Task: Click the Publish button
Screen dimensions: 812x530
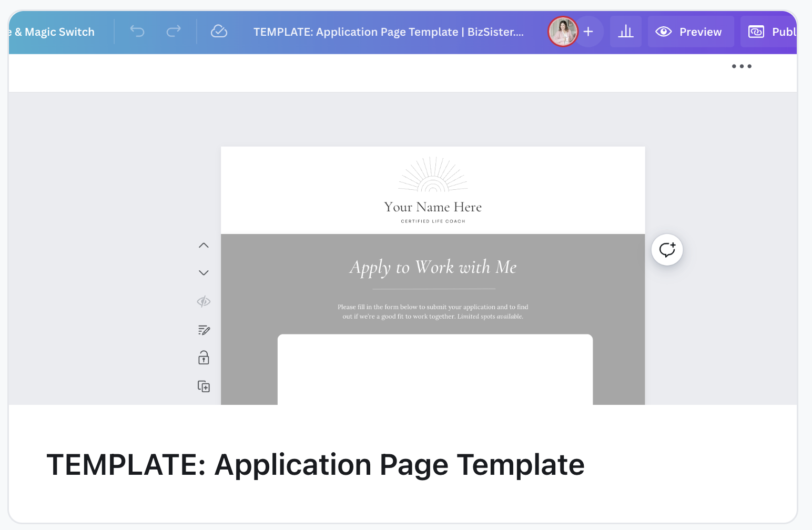Action: (770, 32)
